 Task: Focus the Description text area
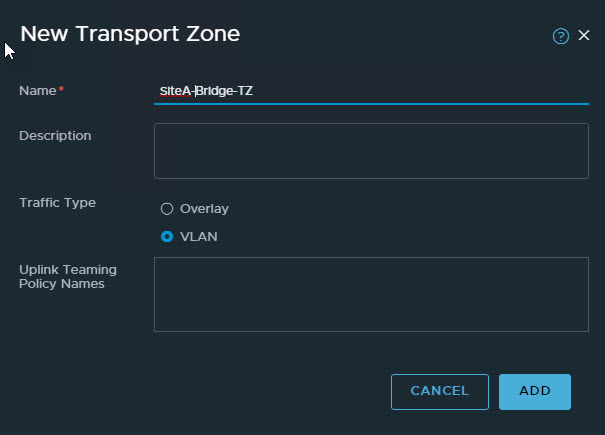coord(370,150)
